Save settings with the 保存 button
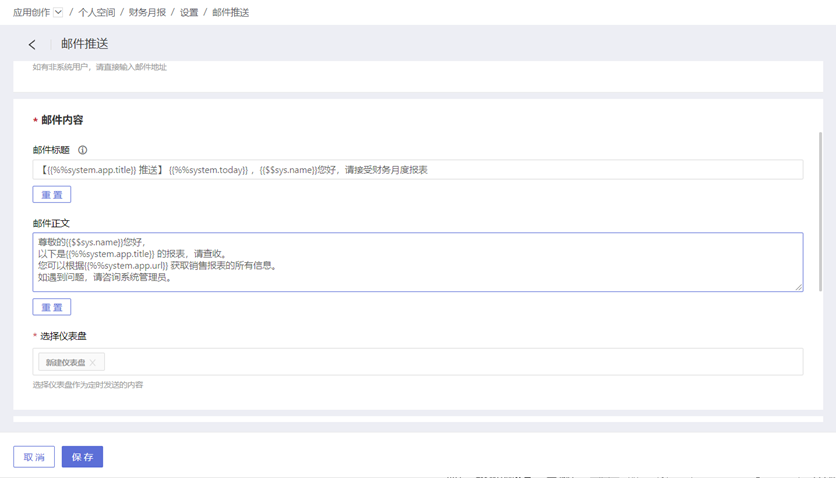The width and height of the screenshot is (836, 478). (x=82, y=457)
